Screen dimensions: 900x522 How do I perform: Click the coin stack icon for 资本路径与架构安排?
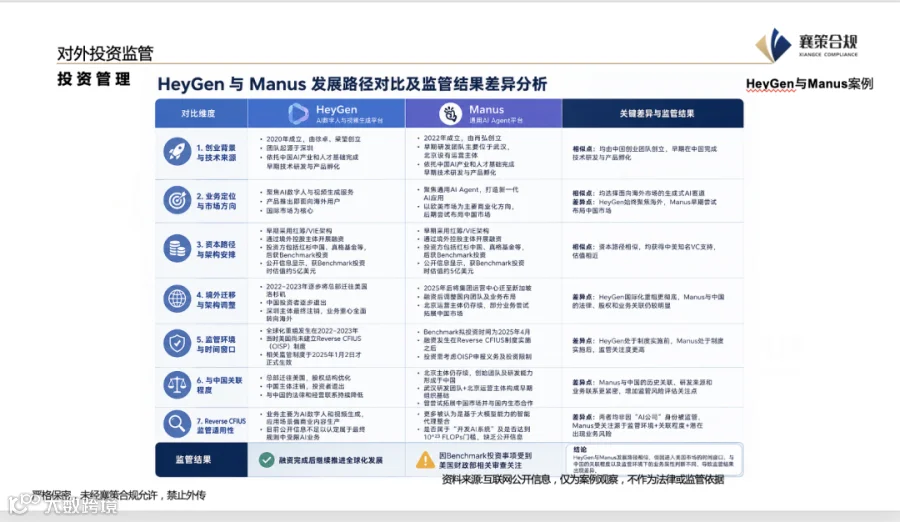(177, 249)
